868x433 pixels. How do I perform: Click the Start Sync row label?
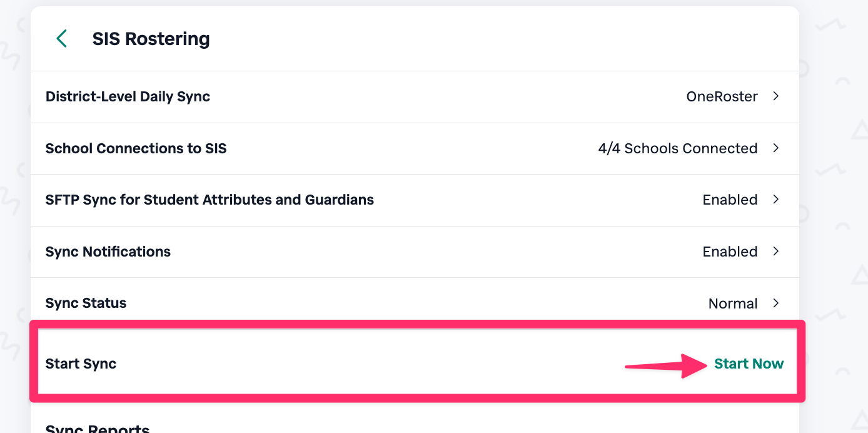pyautogui.click(x=81, y=364)
